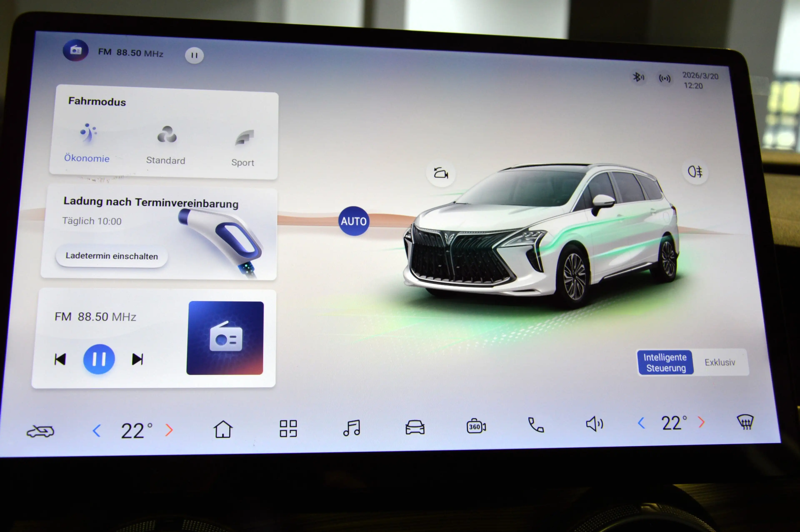Viewport: 800px width, 532px height.
Task: Open the radio artwork thumbnail
Action: click(225, 338)
